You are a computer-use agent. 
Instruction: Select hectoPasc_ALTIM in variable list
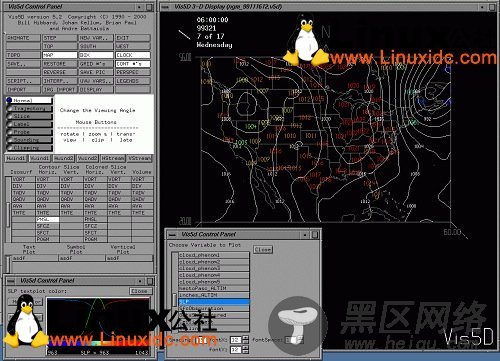point(214,288)
